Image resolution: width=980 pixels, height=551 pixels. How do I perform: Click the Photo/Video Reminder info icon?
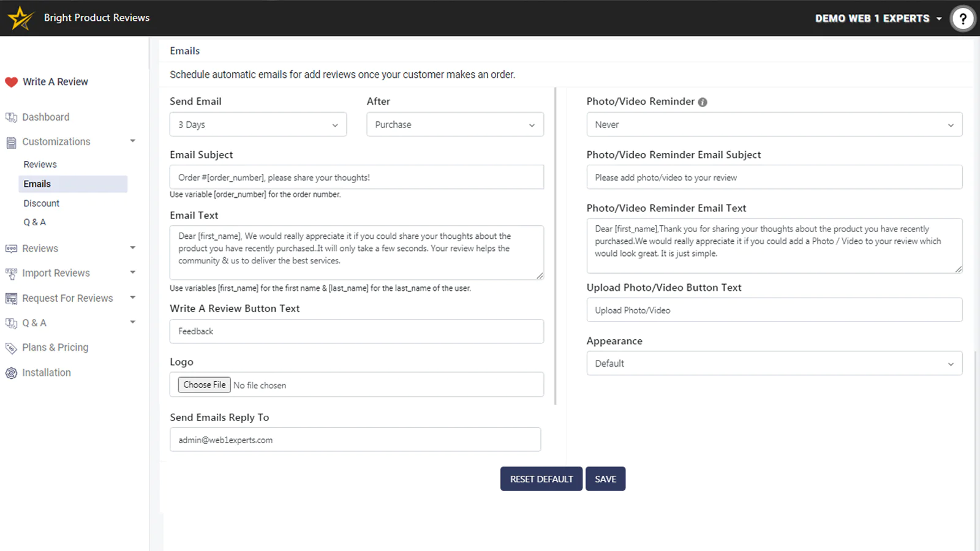[703, 102]
